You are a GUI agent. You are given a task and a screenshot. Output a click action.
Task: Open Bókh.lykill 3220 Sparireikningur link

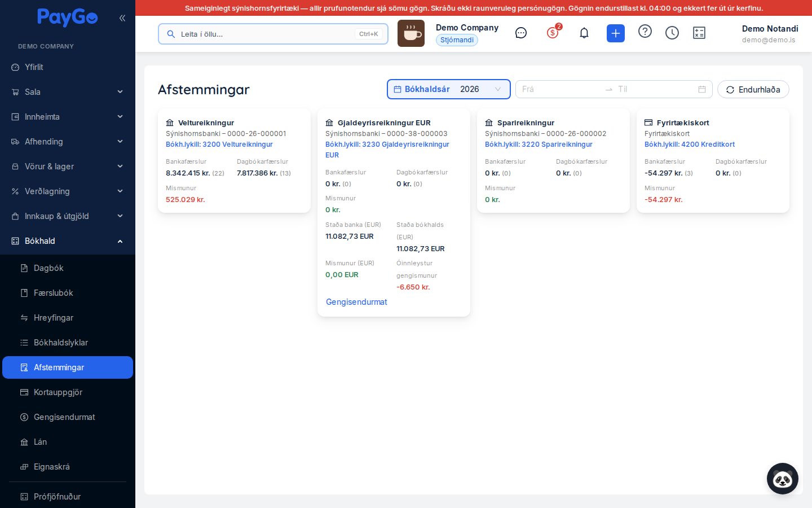[539, 144]
